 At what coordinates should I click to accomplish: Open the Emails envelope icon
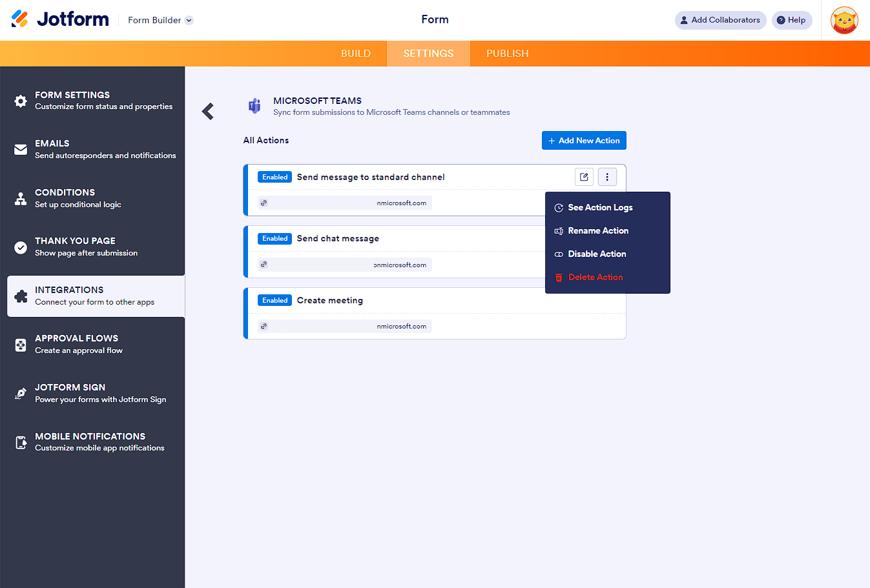pos(21,150)
